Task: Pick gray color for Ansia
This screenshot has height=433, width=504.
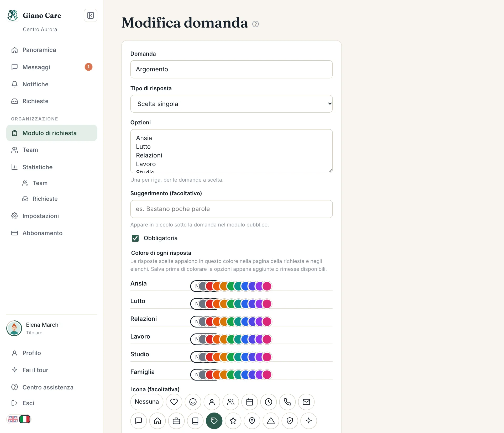Action: (203, 286)
